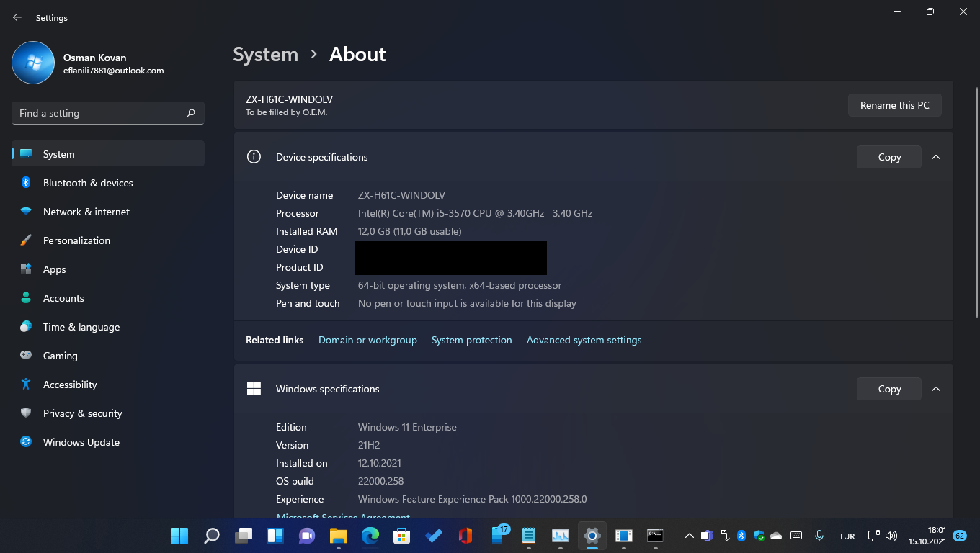
Task: Open Time & language settings
Action: point(108,327)
